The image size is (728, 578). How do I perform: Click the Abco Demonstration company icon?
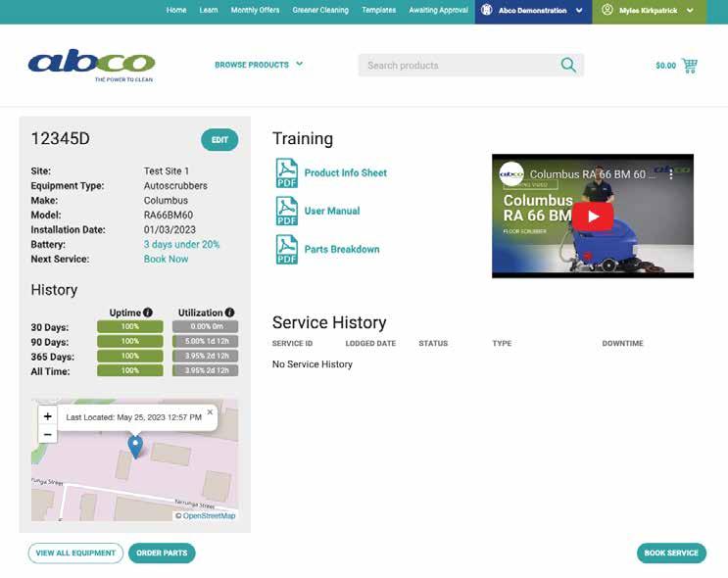(486, 10)
